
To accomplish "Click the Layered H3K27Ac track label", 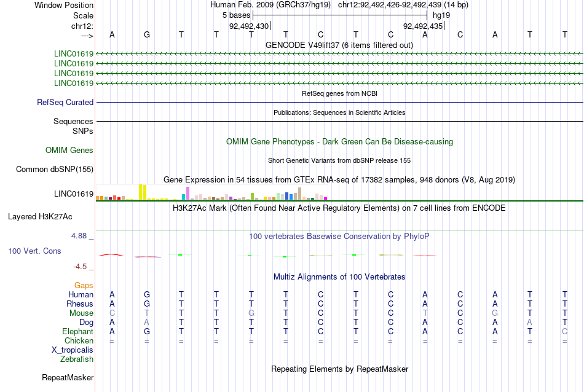I will click(40, 217).
